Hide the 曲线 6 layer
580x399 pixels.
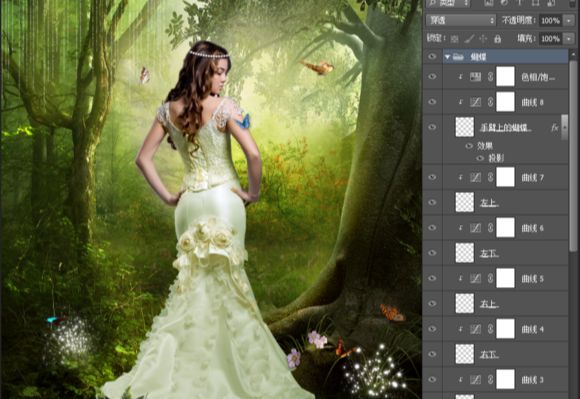tap(432, 228)
